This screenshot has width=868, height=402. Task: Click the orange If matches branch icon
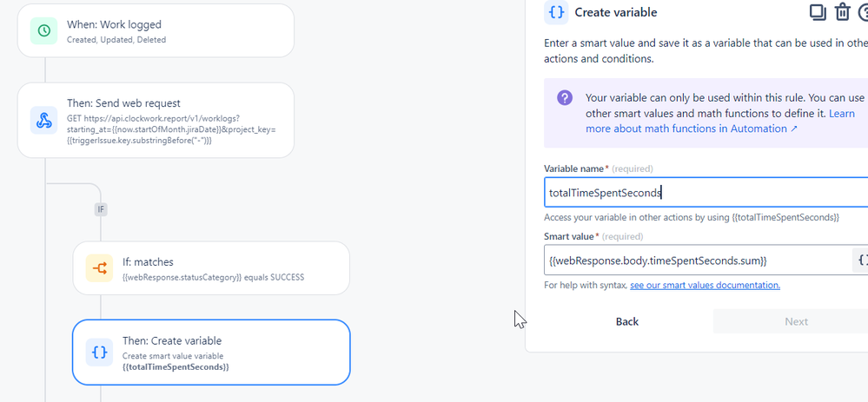coord(99,268)
